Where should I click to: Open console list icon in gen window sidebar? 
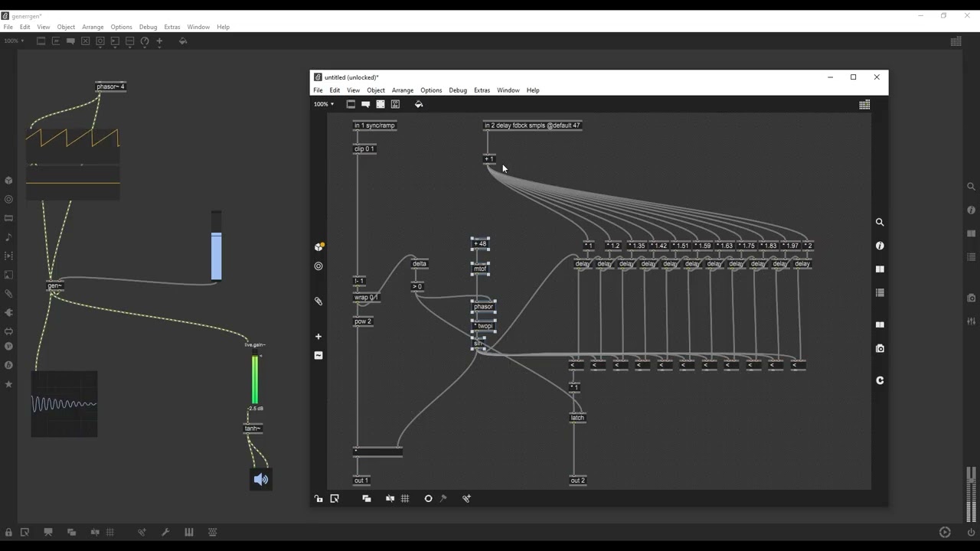[x=880, y=293]
